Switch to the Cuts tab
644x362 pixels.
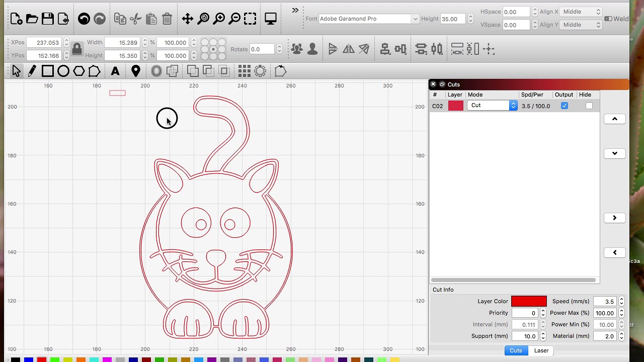coord(516,350)
